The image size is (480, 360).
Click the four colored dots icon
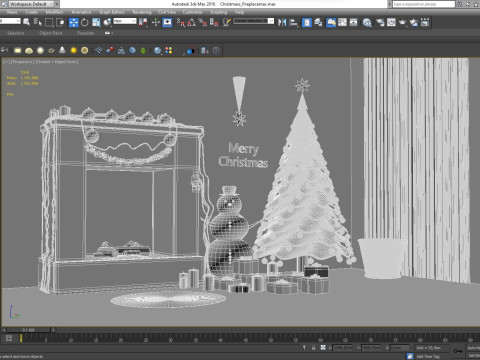169,50
